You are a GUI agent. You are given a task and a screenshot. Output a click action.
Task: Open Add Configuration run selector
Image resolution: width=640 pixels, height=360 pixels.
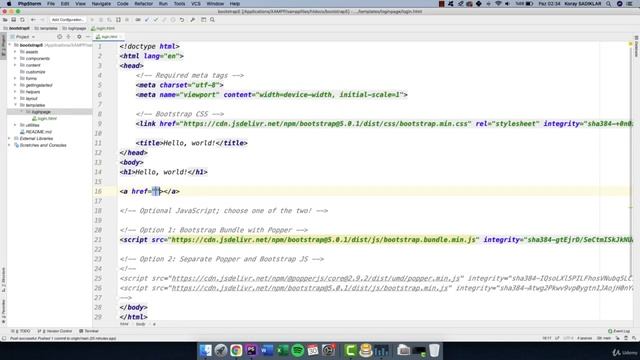(x=68, y=20)
